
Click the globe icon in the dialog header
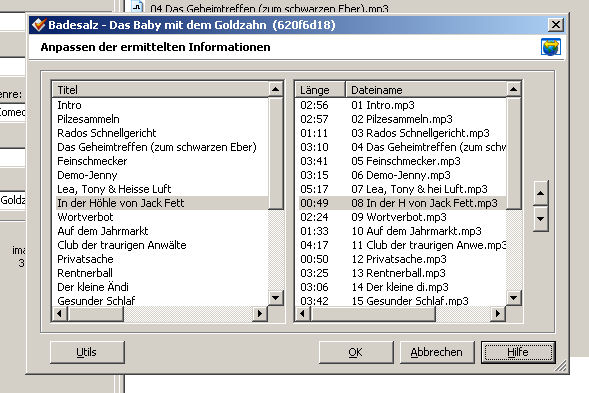click(x=551, y=47)
